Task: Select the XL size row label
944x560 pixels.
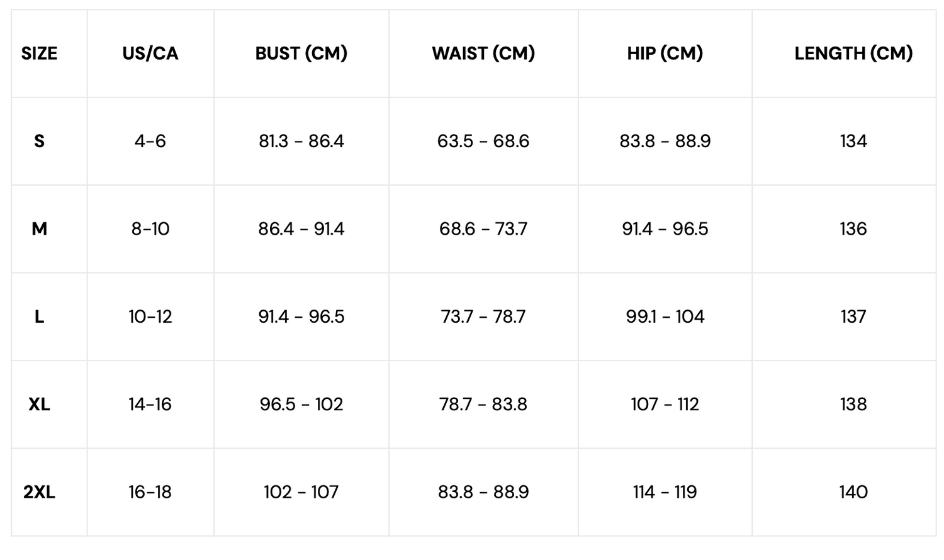Action: (39, 404)
